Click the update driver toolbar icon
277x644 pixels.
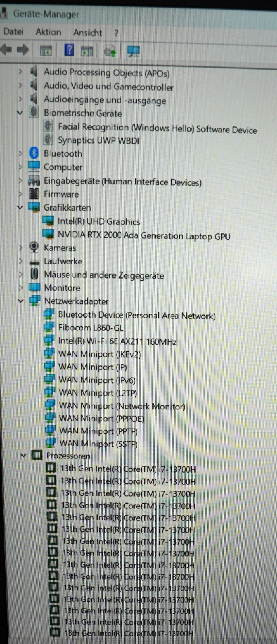pos(110,51)
